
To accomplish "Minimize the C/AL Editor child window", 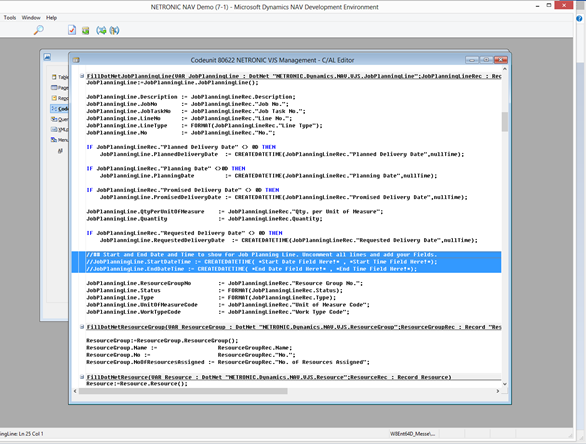I will click(472, 60).
